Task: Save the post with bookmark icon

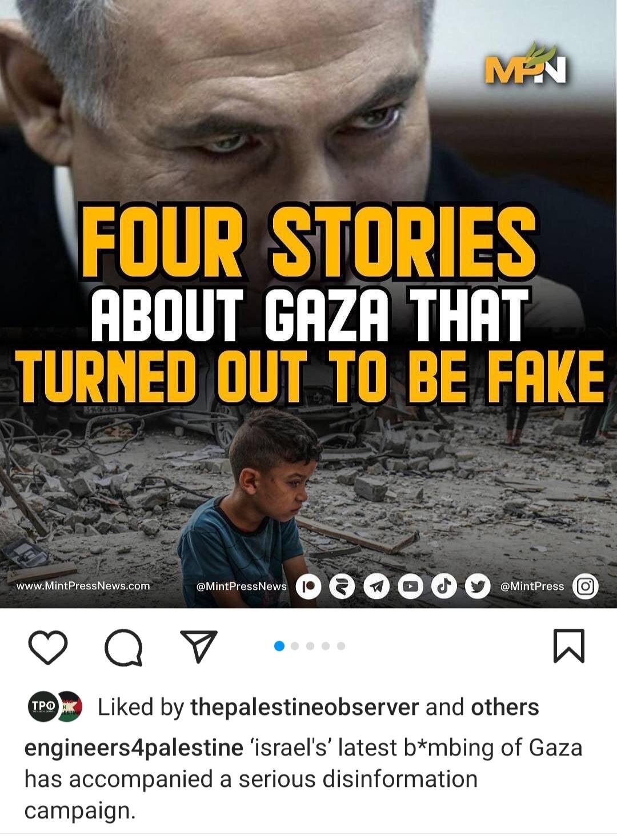Action: coord(569,646)
